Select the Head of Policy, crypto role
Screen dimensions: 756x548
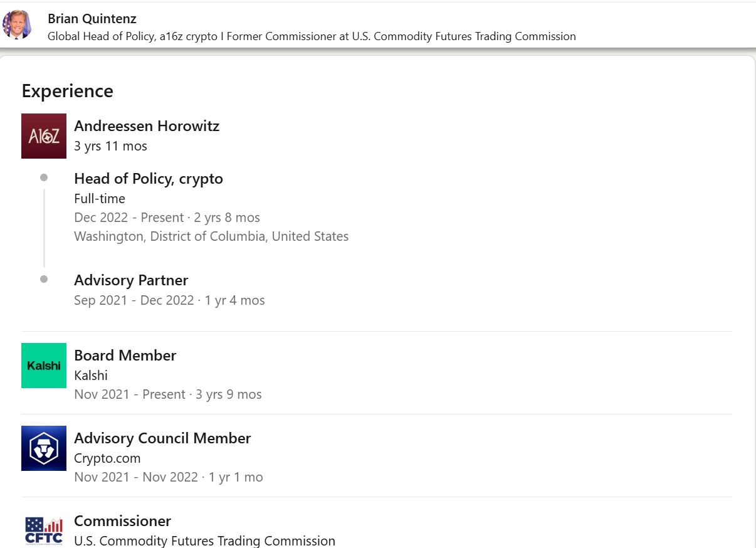coord(149,179)
